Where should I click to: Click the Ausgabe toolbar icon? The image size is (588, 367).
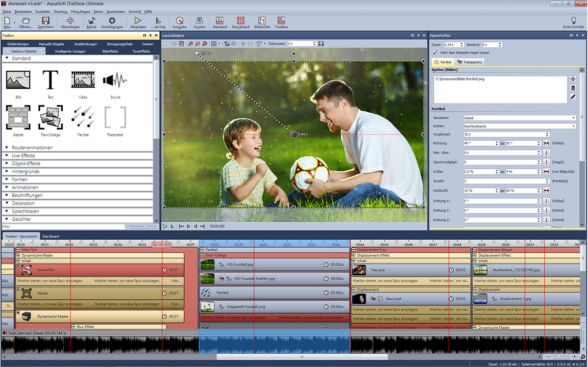coord(179,21)
